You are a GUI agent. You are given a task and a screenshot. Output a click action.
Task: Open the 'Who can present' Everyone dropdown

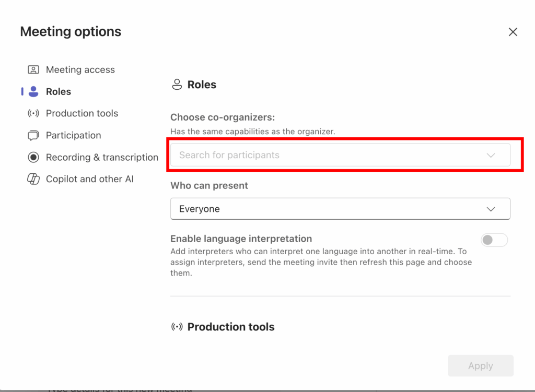[x=340, y=209]
